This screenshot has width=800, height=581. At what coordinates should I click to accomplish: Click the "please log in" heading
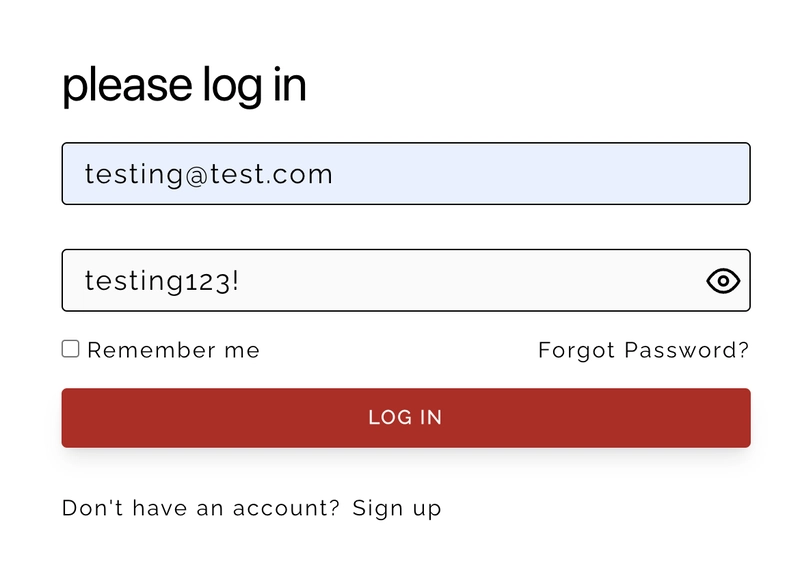(x=184, y=85)
